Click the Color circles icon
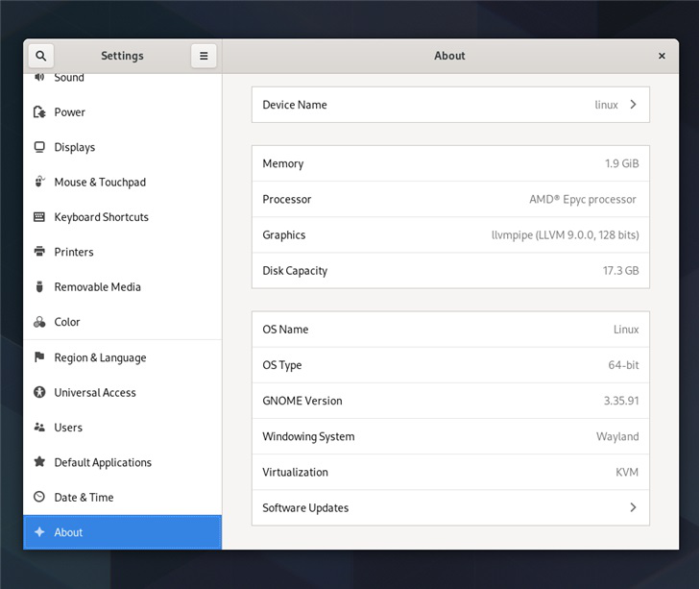 point(39,322)
